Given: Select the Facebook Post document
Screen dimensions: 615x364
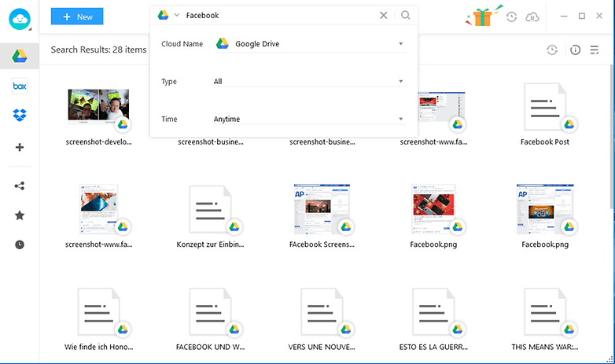Looking at the screenshot, I should (x=545, y=107).
